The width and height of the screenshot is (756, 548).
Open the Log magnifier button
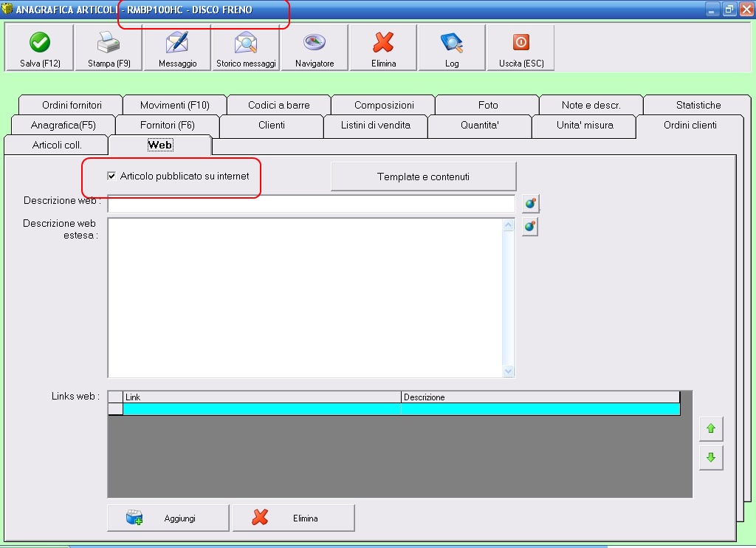click(x=452, y=48)
